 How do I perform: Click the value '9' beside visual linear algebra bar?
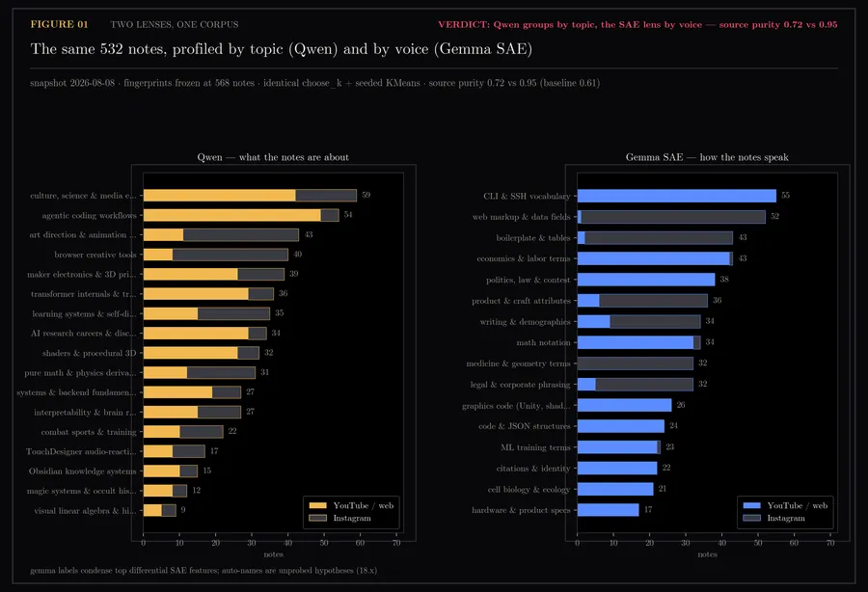click(x=183, y=509)
